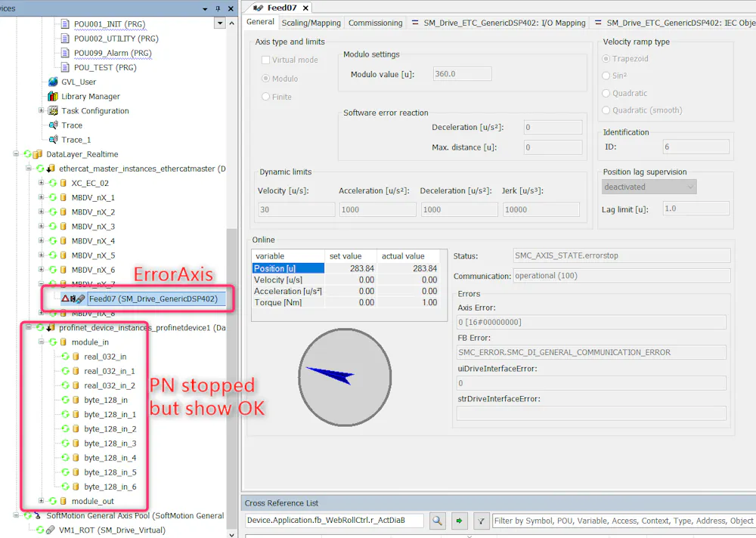Click the byte_128_in_3 module icon
Image resolution: width=756 pixels, height=538 pixels.
(x=76, y=444)
